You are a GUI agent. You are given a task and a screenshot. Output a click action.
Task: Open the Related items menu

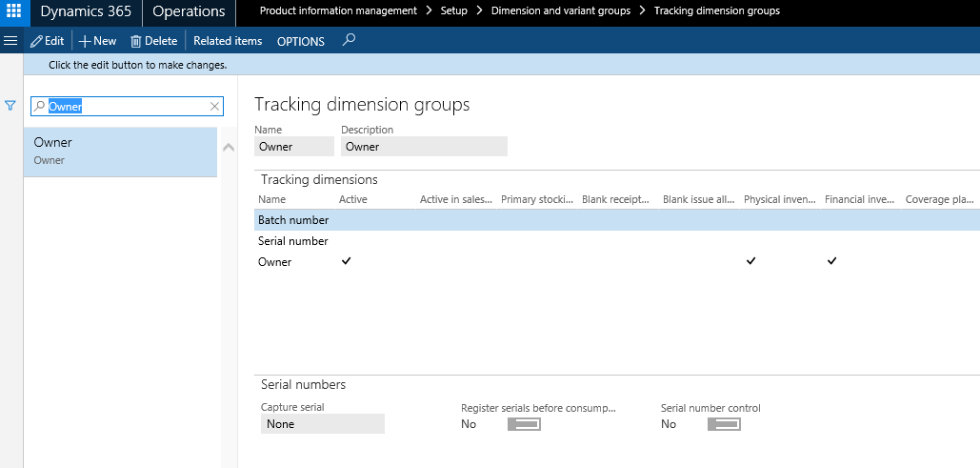pyautogui.click(x=228, y=41)
